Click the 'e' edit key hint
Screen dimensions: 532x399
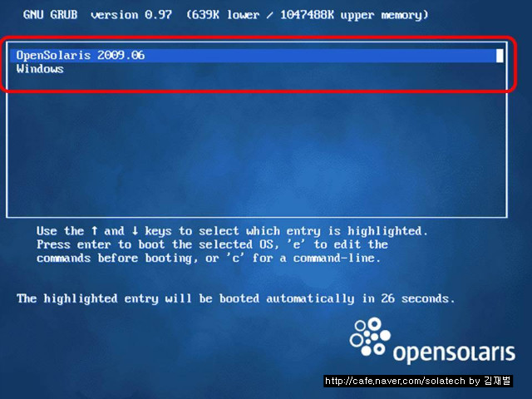coord(296,244)
